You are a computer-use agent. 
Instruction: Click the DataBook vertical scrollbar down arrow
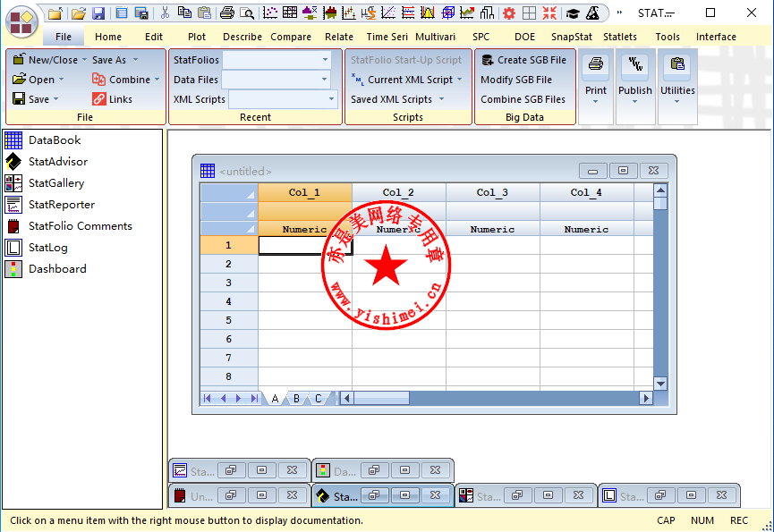click(660, 383)
